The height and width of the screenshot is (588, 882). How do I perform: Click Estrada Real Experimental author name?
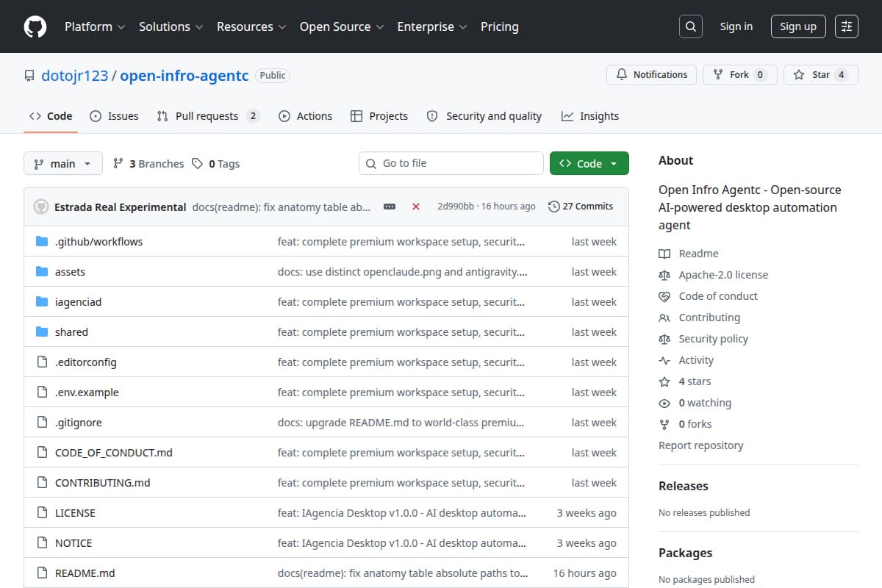coord(121,207)
